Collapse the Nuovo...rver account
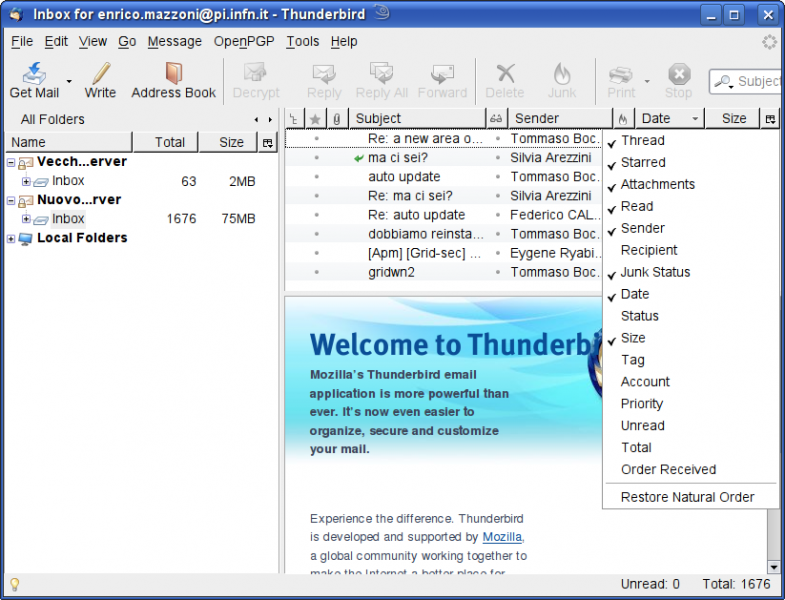 pyautogui.click(x=11, y=200)
